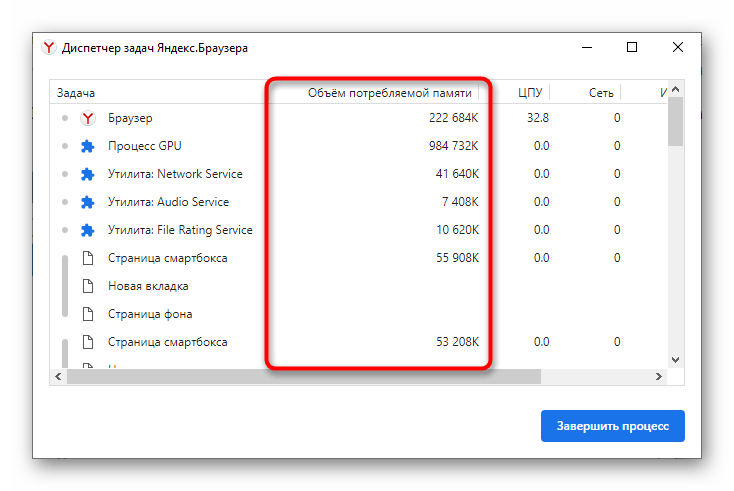The width and height of the screenshot is (734, 491).
Task: Select Новая вкладка task
Action: tap(359, 286)
